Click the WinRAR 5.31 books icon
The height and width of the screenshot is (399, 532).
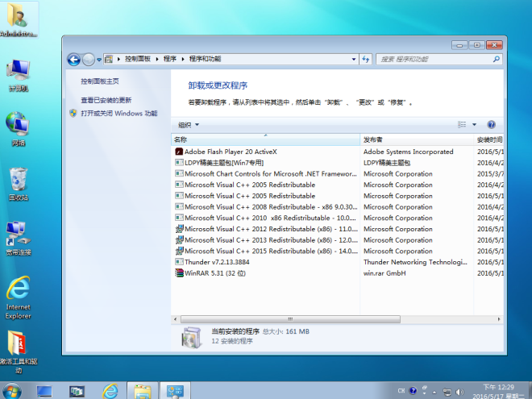(x=179, y=273)
